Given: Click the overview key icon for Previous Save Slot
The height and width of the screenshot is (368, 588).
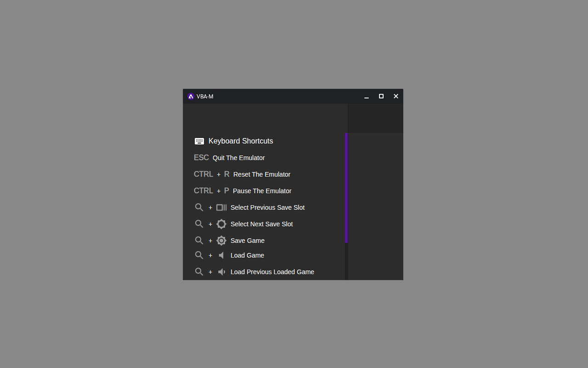Looking at the screenshot, I should tap(221, 207).
